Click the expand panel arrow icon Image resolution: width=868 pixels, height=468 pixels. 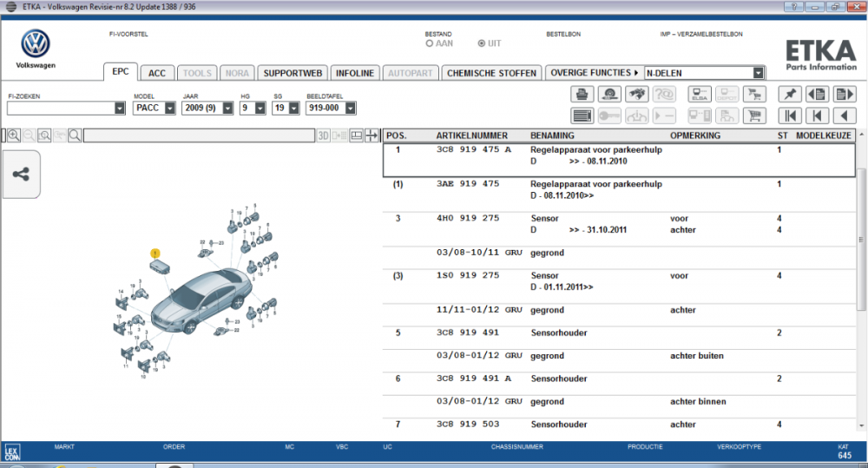click(372, 135)
